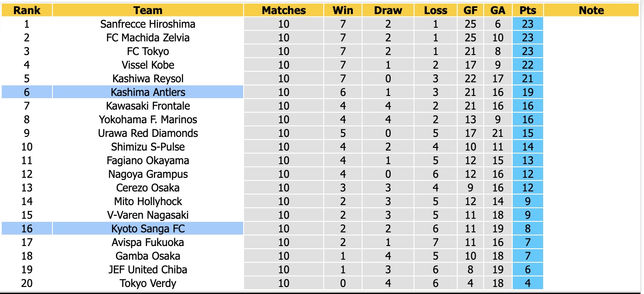Select the Loss column header

(436, 10)
